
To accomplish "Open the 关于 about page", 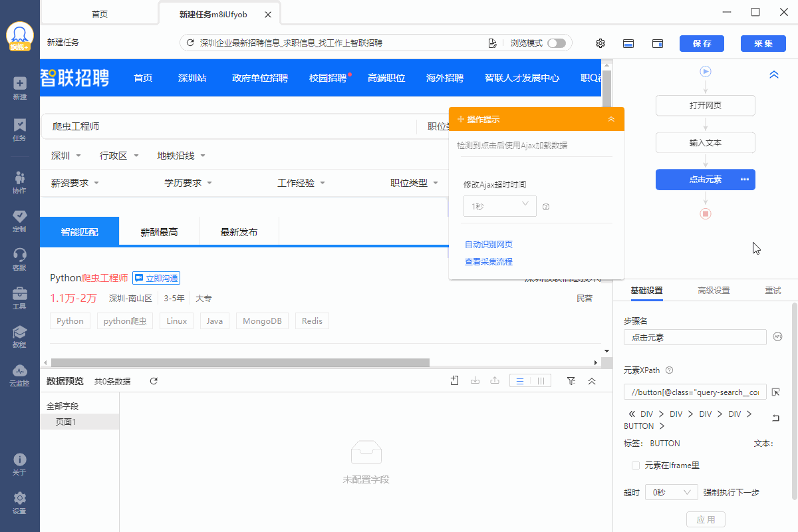I will pyautogui.click(x=19, y=464).
